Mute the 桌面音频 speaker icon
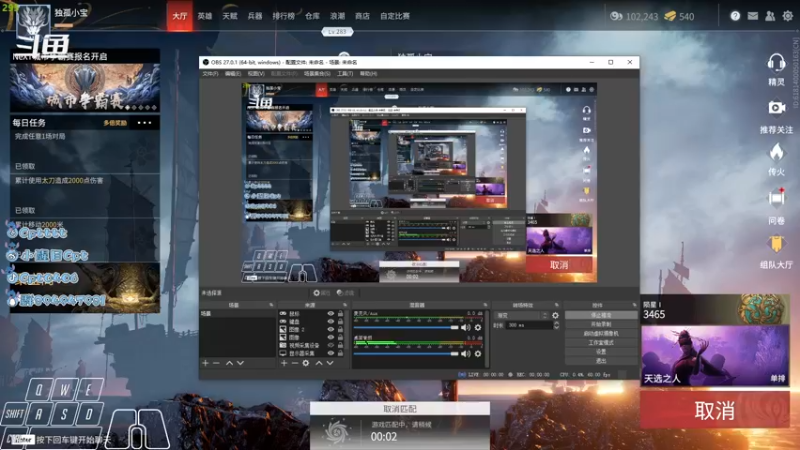Screen dimensions: 800x450 click(465, 353)
